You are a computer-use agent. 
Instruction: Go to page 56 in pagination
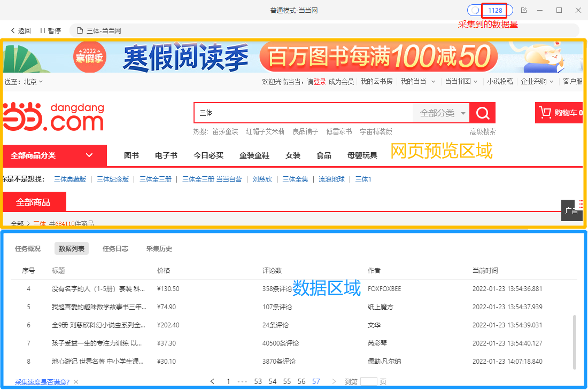click(301, 381)
